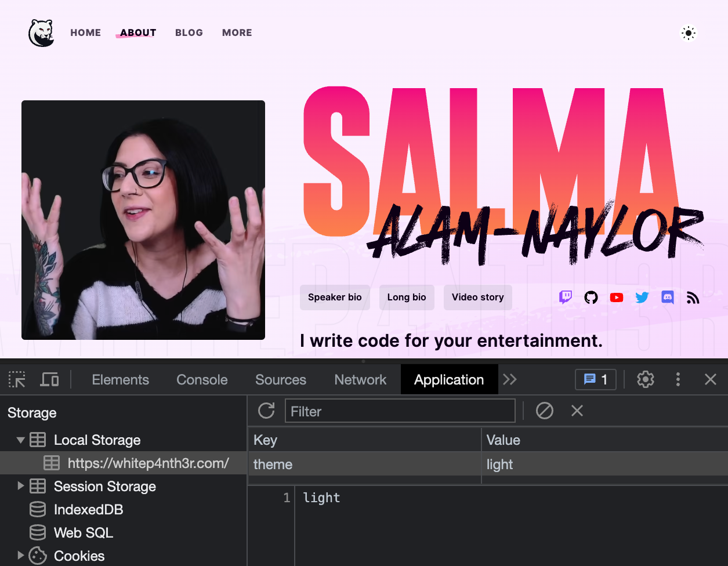Switch to the Network tab
The height and width of the screenshot is (566, 728).
[360, 379]
